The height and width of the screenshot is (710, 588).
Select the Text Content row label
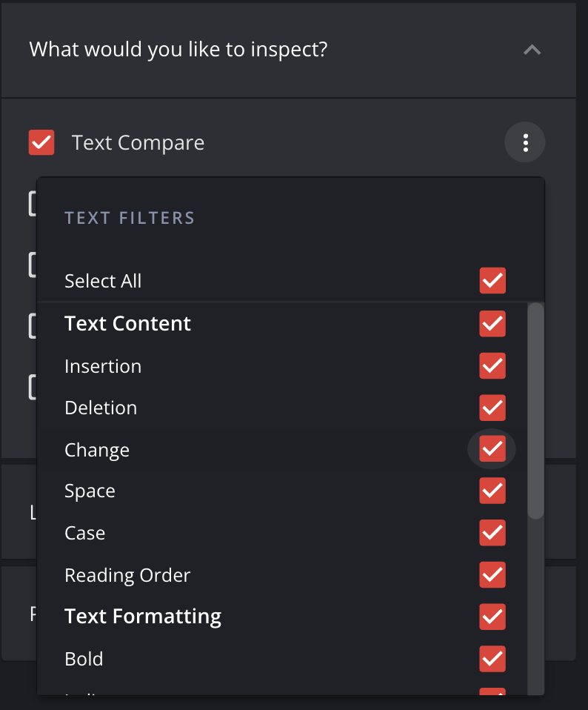(127, 324)
